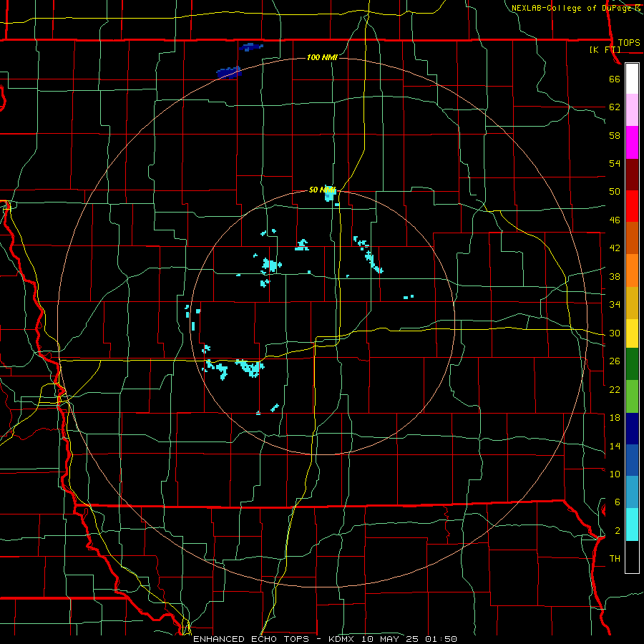Select the 30 legend value

(615, 333)
